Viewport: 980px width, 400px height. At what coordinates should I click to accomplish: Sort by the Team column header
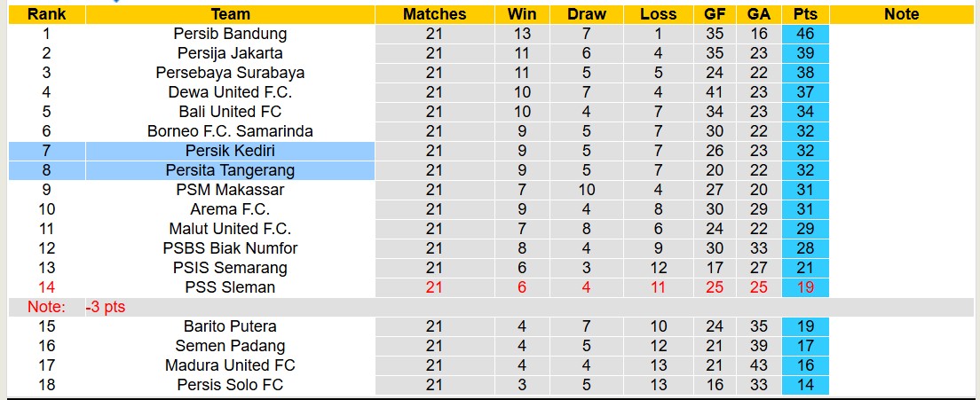coord(230,14)
